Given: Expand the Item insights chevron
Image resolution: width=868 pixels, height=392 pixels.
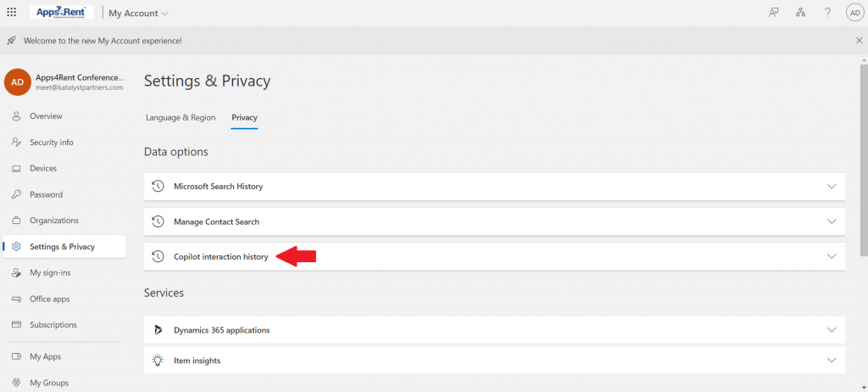Looking at the screenshot, I should click(x=832, y=361).
